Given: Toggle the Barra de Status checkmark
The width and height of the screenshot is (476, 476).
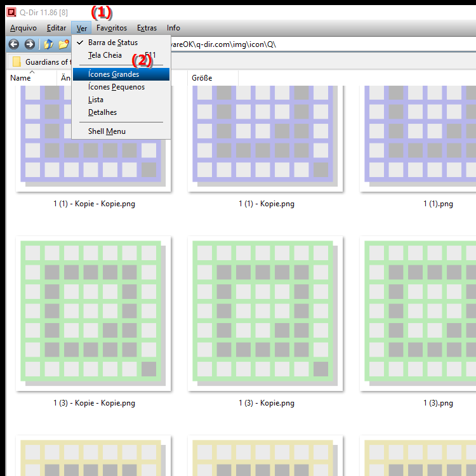Looking at the screenshot, I should (x=112, y=43).
